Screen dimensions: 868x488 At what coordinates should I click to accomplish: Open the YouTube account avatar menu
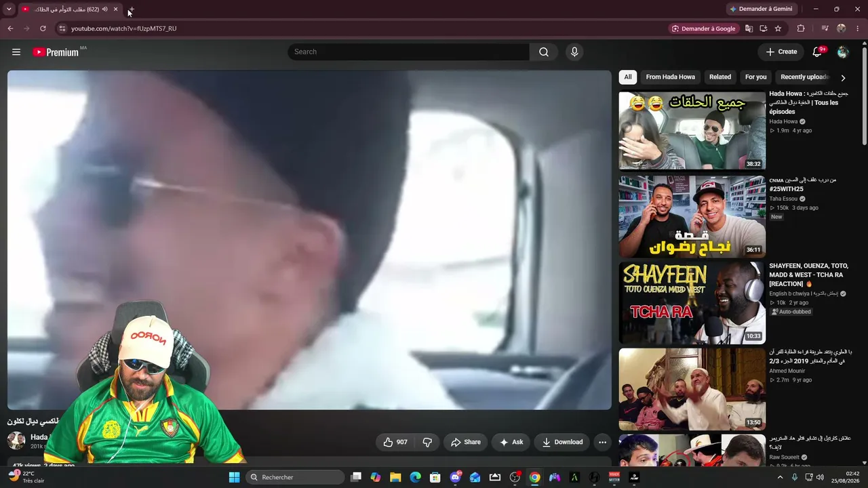(843, 52)
